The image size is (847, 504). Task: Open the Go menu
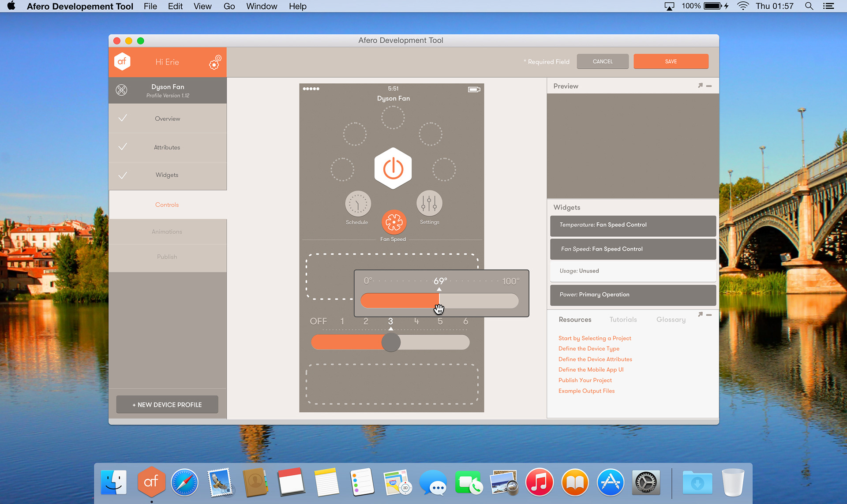pyautogui.click(x=229, y=6)
